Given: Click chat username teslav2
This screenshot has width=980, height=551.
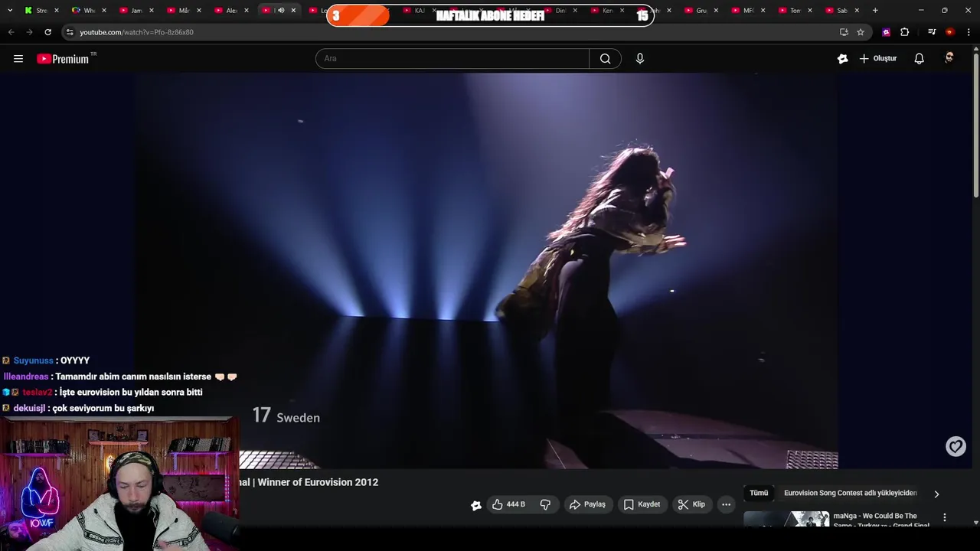Looking at the screenshot, I should (38, 393).
